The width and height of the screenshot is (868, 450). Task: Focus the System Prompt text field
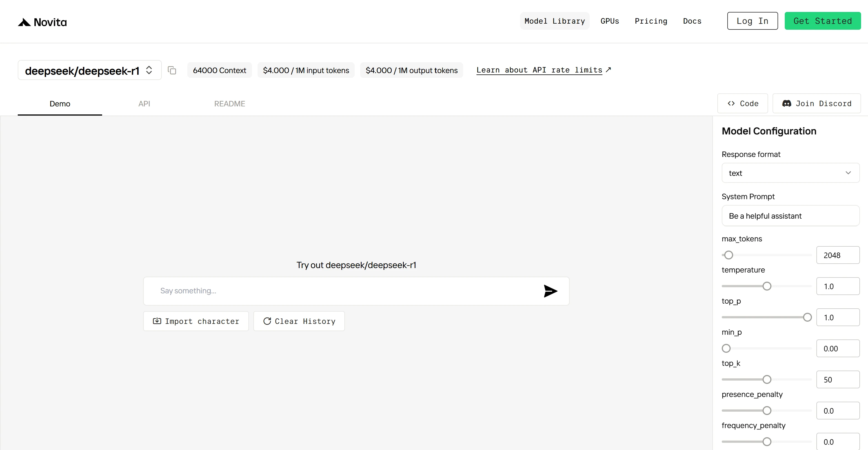point(790,216)
